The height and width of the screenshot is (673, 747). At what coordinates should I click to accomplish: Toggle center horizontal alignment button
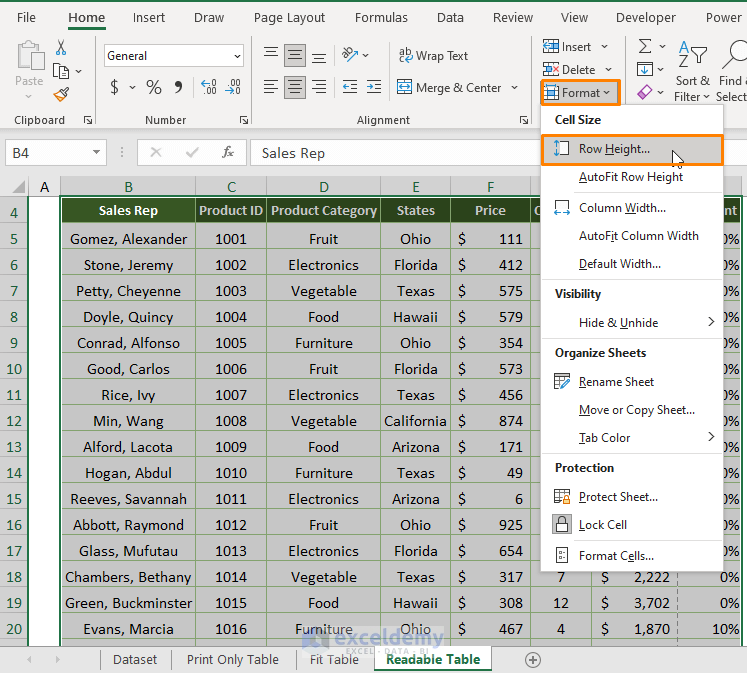[x=294, y=88]
